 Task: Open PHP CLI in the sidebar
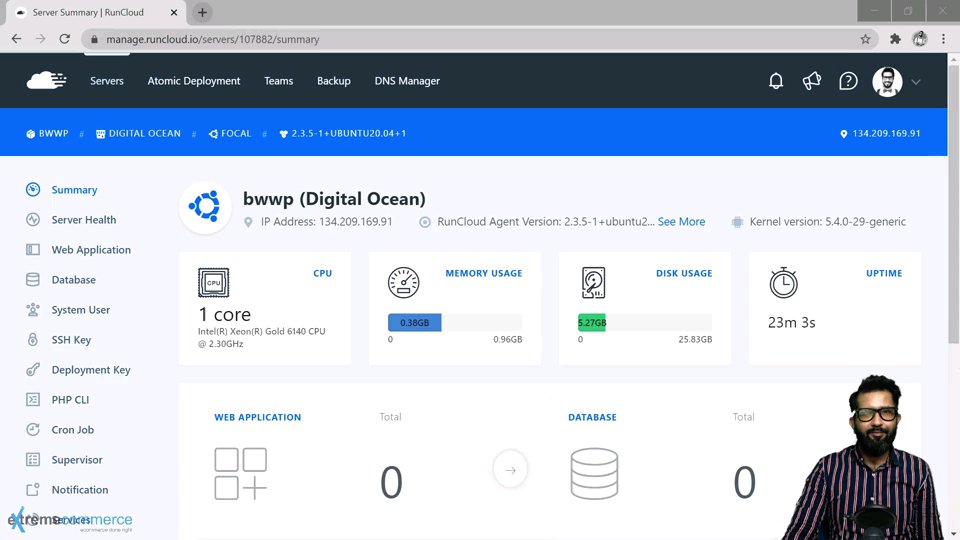coord(70,400)
